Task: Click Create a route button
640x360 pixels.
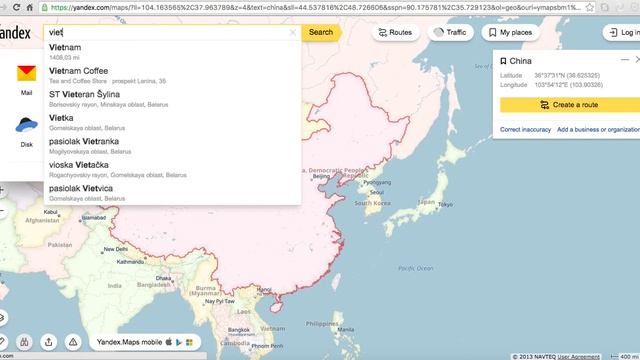Action: (x=570, y=105)
